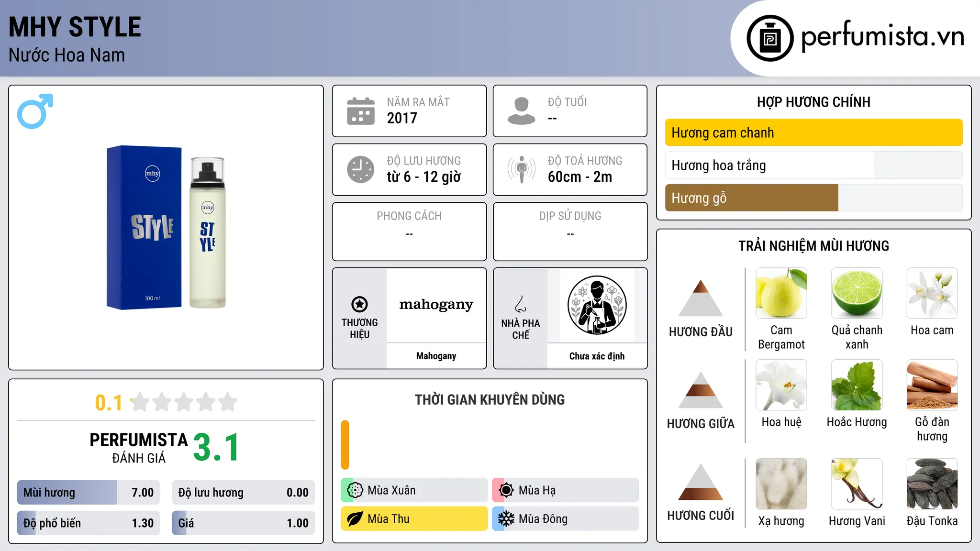Screen dimensions: 980x551
Task: Click the Chưa xác định perfumer label
Action: (x=597, y=356)
